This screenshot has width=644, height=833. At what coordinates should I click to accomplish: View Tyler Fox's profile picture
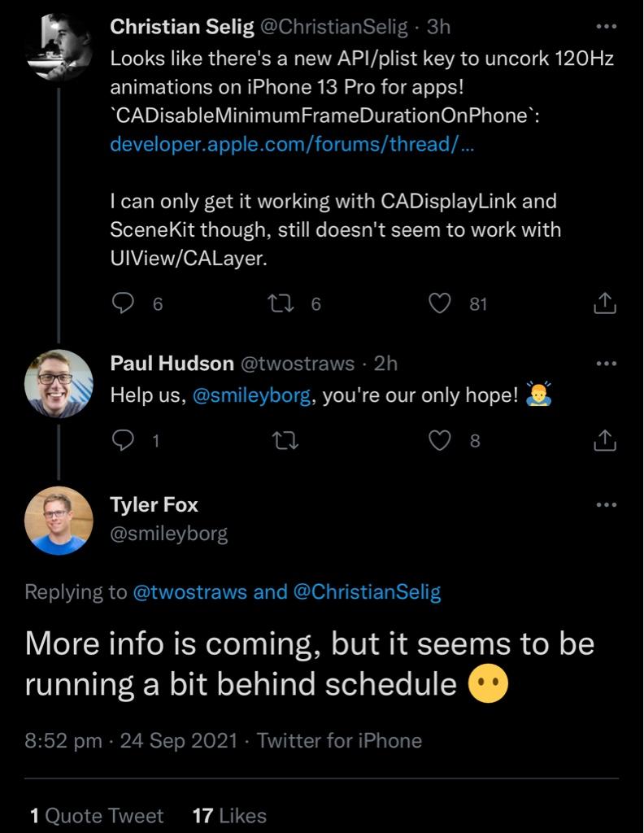click(59, 521)
